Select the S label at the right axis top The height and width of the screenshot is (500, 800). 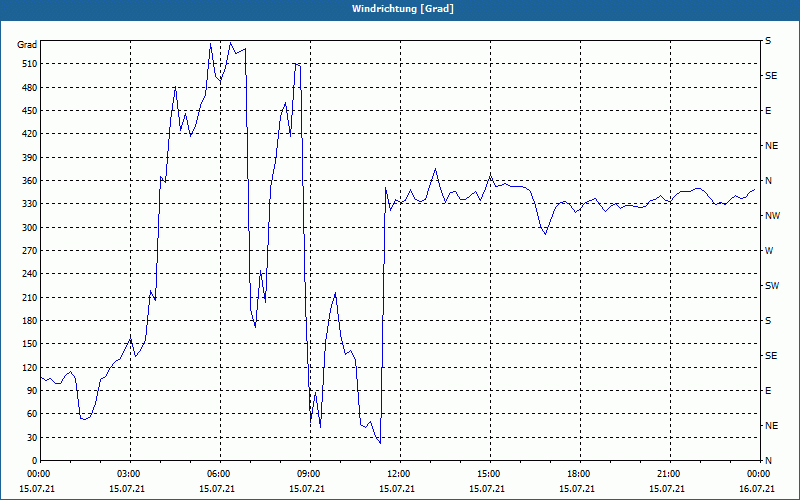768,41
